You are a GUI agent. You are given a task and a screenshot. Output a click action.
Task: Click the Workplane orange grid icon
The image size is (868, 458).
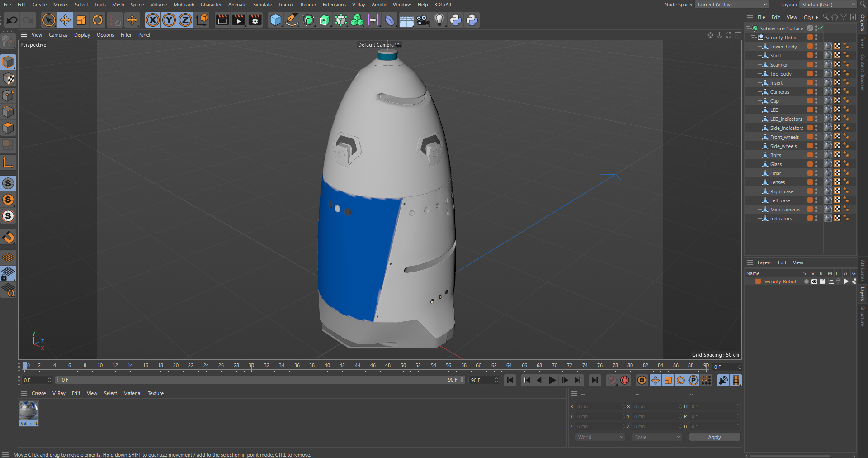pos(8,257)
